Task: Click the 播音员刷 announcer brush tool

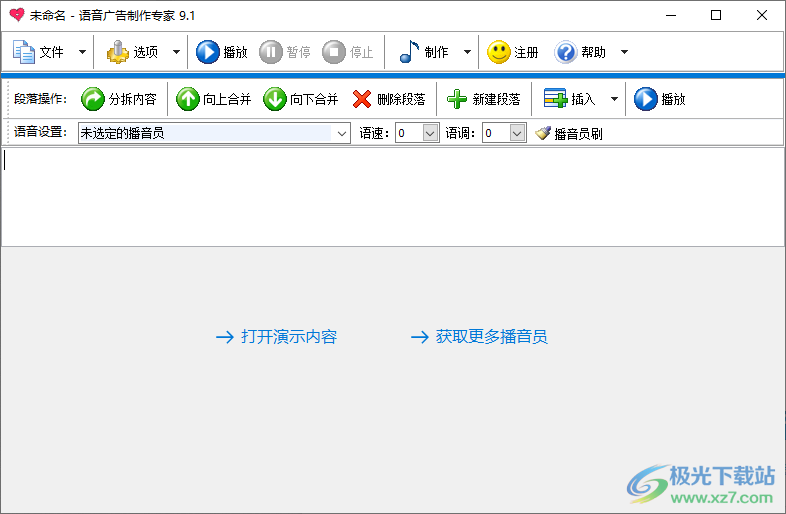Action: 568,133
